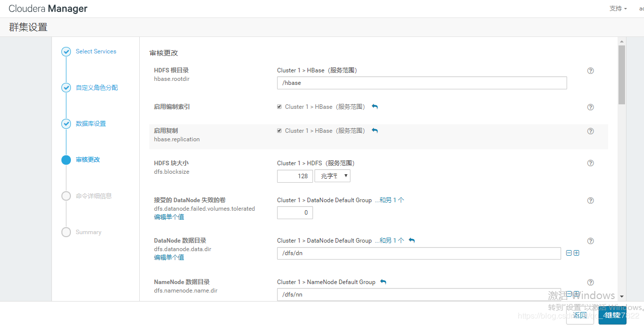Viewport: 644px width, 325px height.
Task: Click help icon for dfs.blocksize setting
Action: [591, 163]
